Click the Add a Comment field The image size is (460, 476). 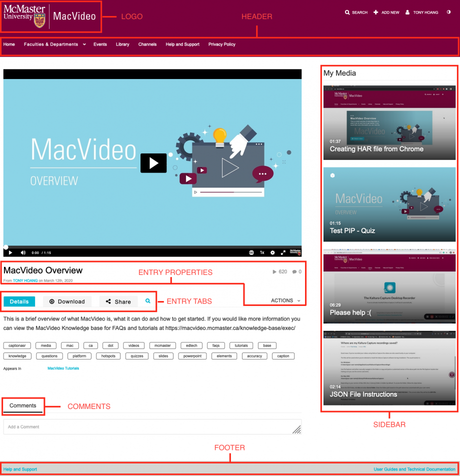tap(152, 427)
